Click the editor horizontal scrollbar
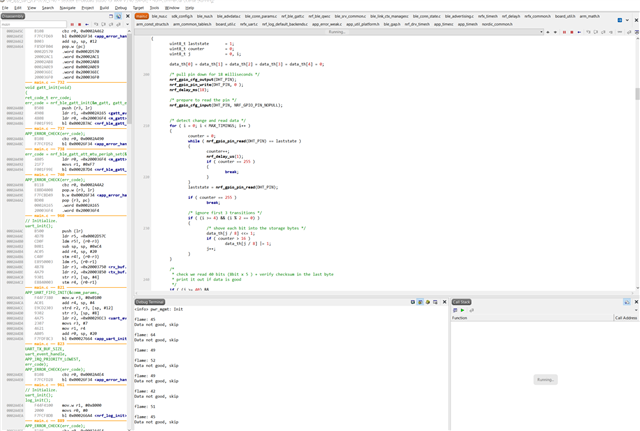This screenshot has width=640, height=431. coord(384,293)
